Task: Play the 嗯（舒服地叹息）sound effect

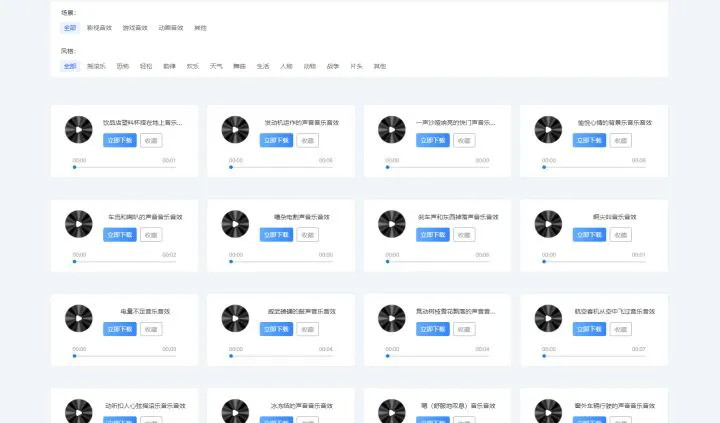Action: [x=392, y=412]
